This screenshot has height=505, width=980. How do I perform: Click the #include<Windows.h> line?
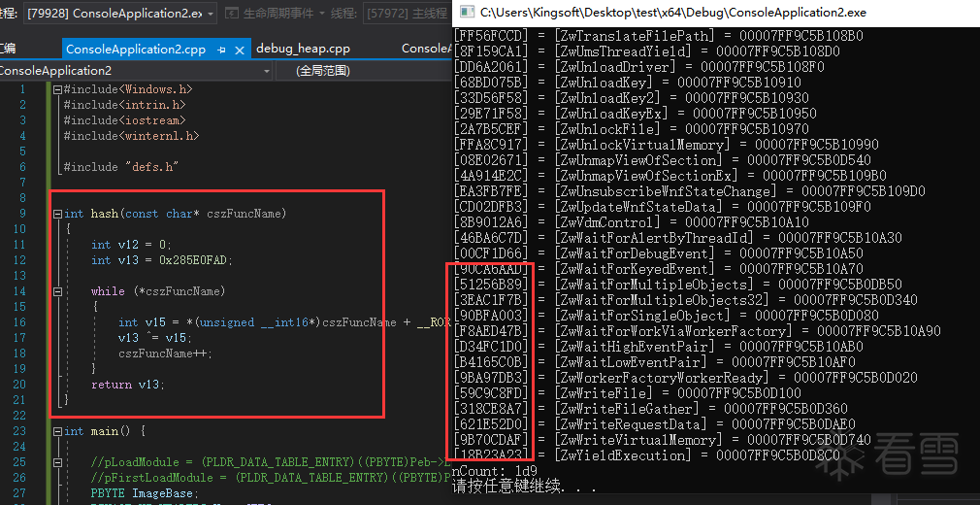[127, 89]
